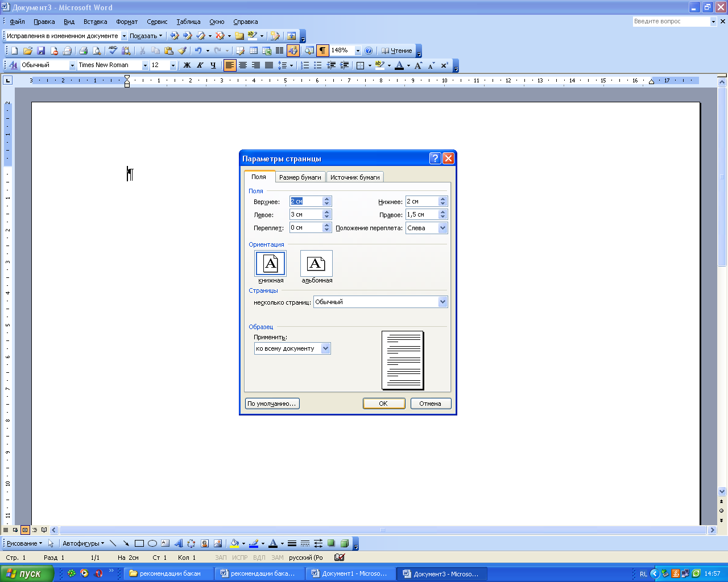This screenshot has width=728, height=582.
Task: Click the Insert Table icon
Action: coord(254,51)
